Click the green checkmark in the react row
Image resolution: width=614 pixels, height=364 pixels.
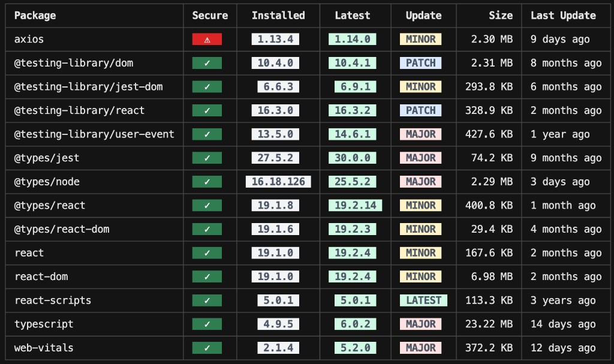click(x=207, y=252)
